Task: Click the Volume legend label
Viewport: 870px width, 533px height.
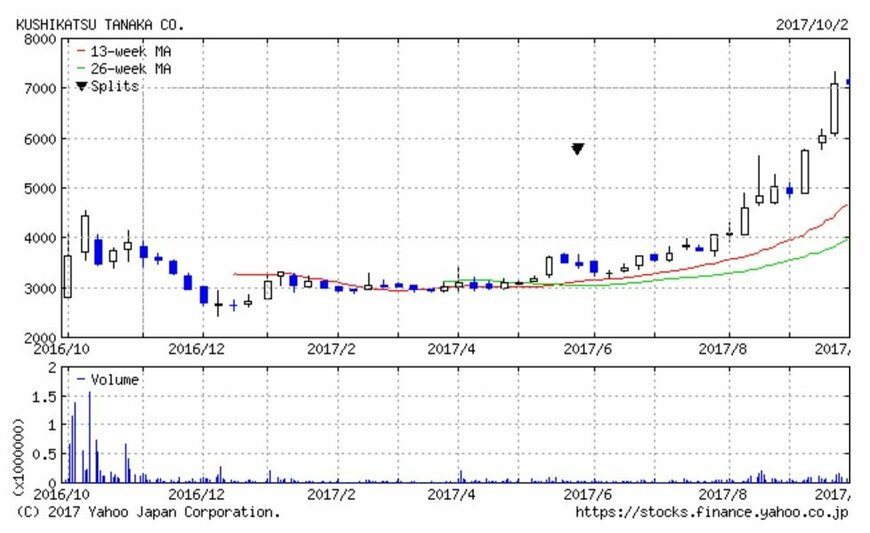Action: 114,380
